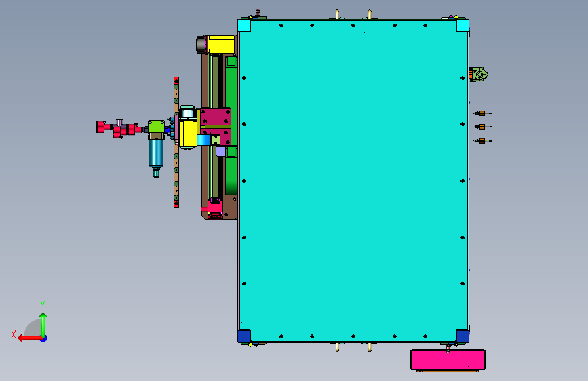Select the magenta box below the frame
This screenshot has height=381, width=588.
[448, 359]
